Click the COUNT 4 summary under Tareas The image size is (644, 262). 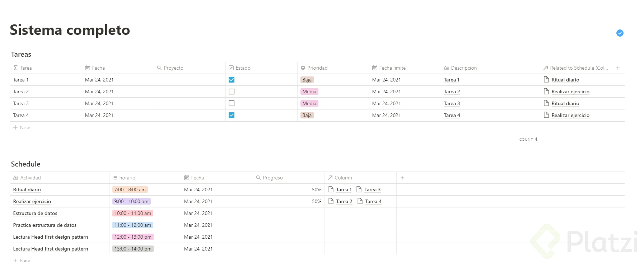coord(528,139)
